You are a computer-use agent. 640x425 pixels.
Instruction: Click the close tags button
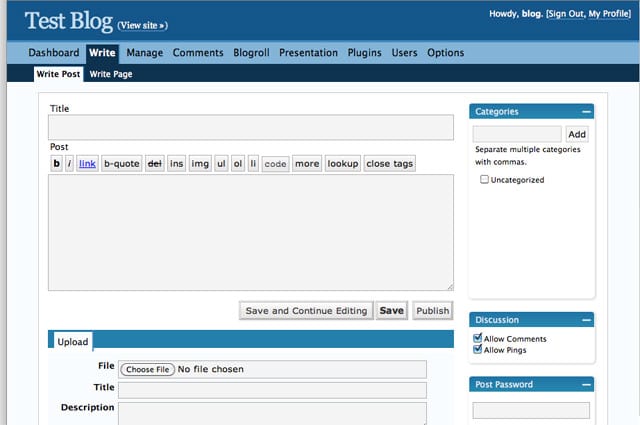click(x=389, y=163)
